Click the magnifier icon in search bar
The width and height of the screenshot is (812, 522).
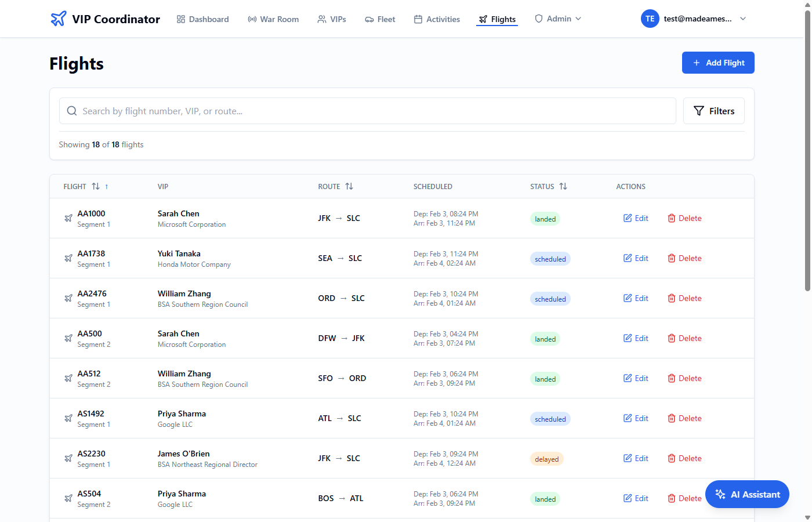[x=72, y=111]
